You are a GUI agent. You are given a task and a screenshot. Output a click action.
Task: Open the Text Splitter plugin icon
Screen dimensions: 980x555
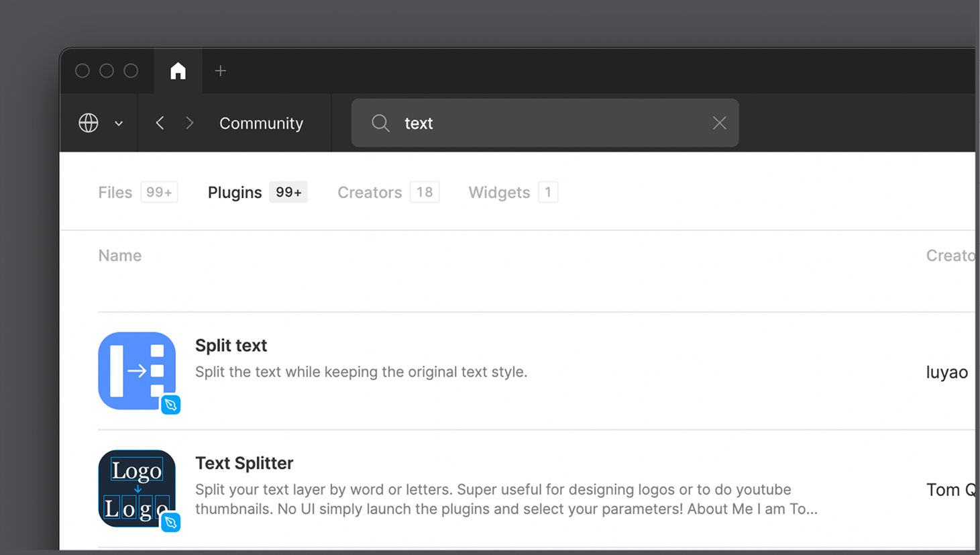(x=137, y=488)
